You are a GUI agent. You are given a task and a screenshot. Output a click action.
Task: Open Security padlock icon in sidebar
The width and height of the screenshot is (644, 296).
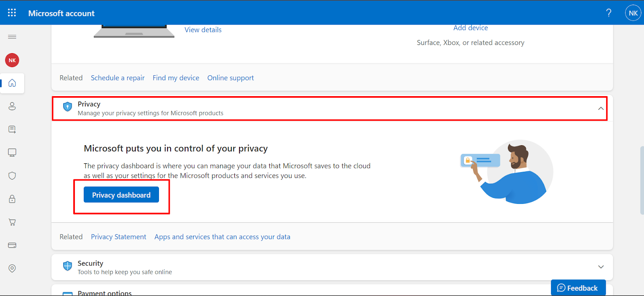12,199
